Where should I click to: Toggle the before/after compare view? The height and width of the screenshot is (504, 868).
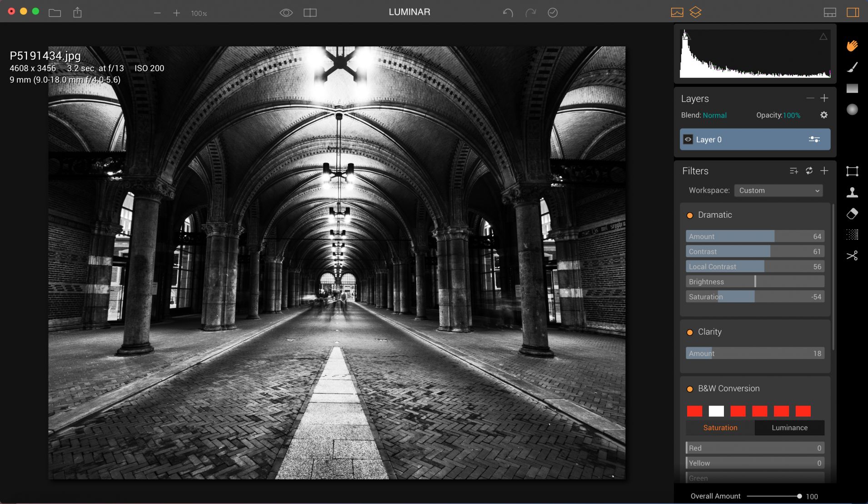[310, 13]
